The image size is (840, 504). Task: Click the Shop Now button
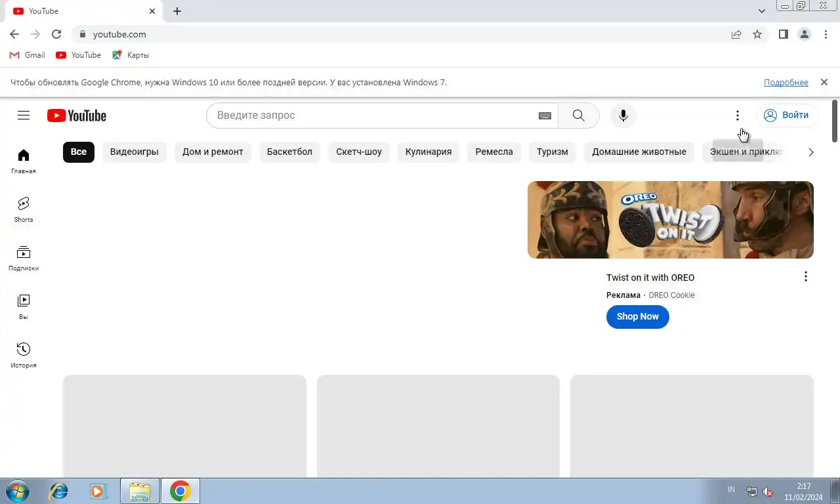[x=638, y=316]
